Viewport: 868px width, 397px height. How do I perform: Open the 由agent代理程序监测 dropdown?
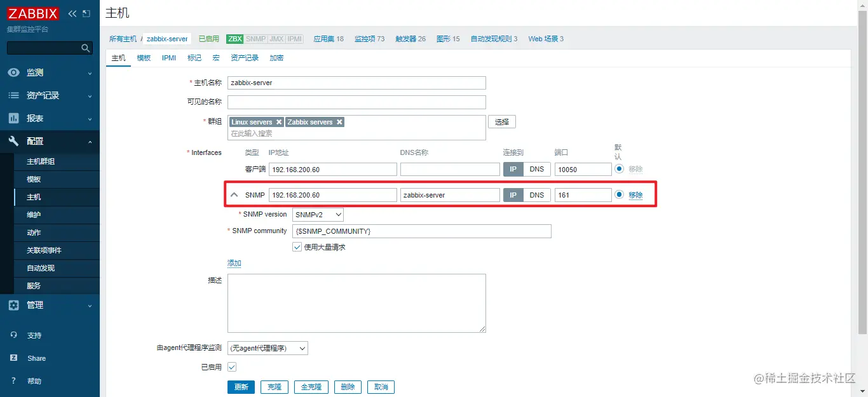268,348
